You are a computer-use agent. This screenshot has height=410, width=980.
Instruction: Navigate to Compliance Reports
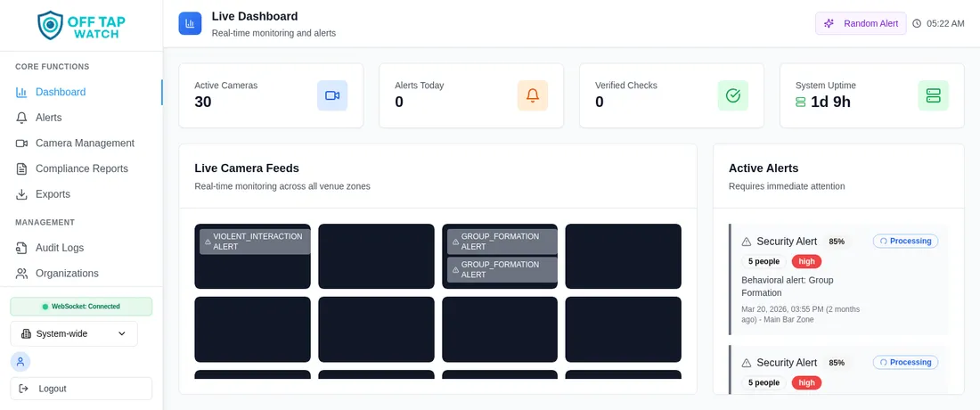[x=81, y=168]
